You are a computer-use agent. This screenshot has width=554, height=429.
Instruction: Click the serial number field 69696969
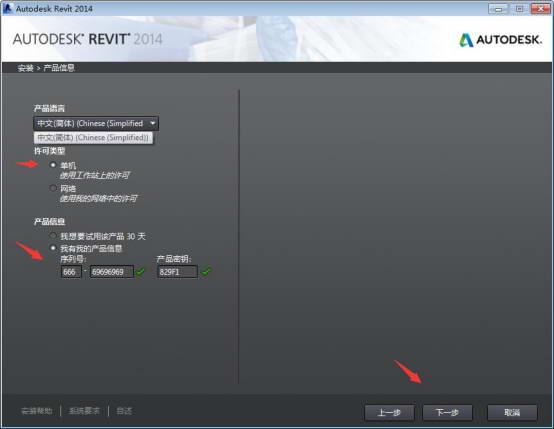click(x=112, y=272)
